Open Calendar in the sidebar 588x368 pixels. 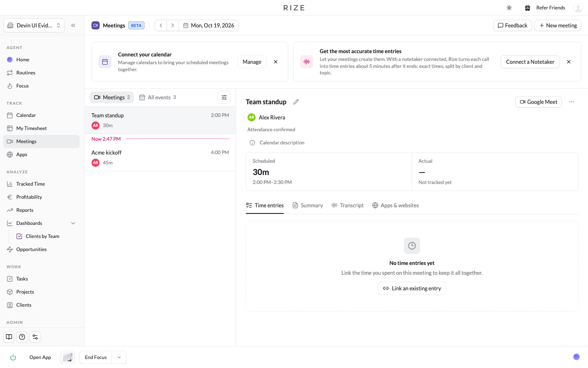(x=42, y=115)
